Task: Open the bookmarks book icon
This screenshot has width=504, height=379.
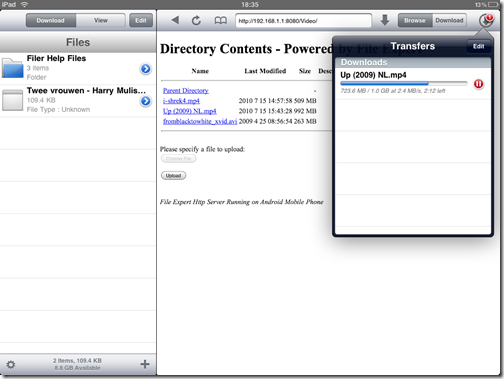Action: pyautogui.click(x=220, y=21)
